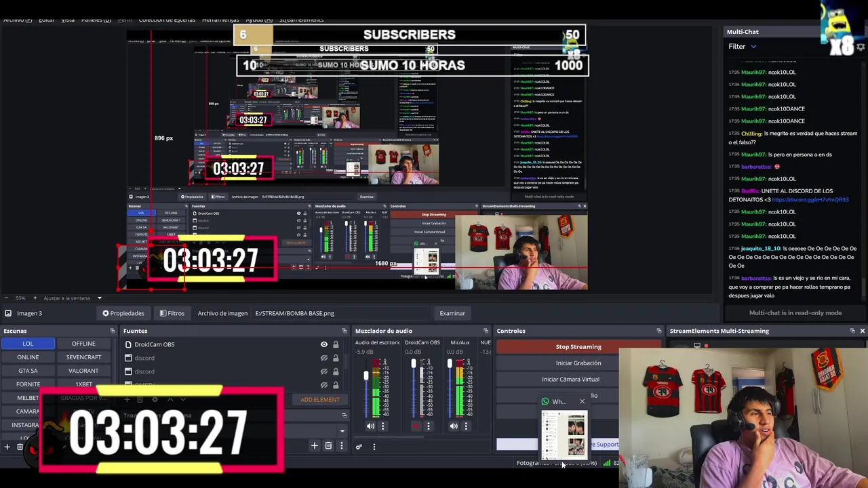Click the image file path field
The image size is (868, 488).
[341, 313]
